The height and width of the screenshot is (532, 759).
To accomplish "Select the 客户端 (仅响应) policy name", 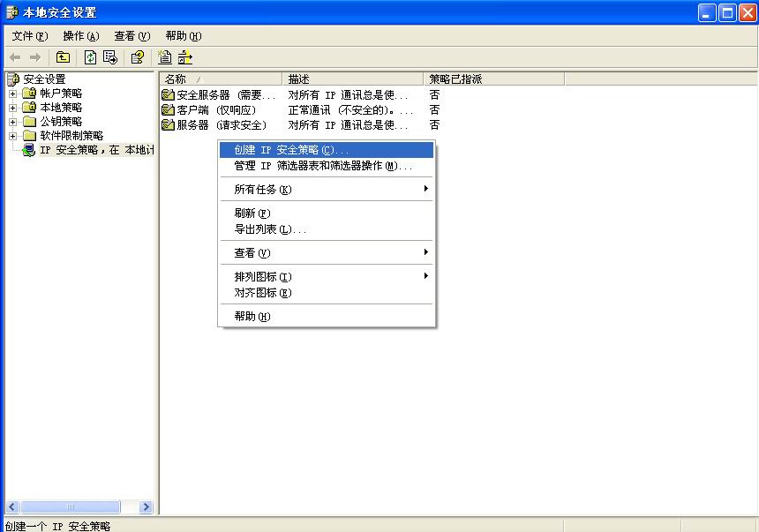I will (217, 110).
